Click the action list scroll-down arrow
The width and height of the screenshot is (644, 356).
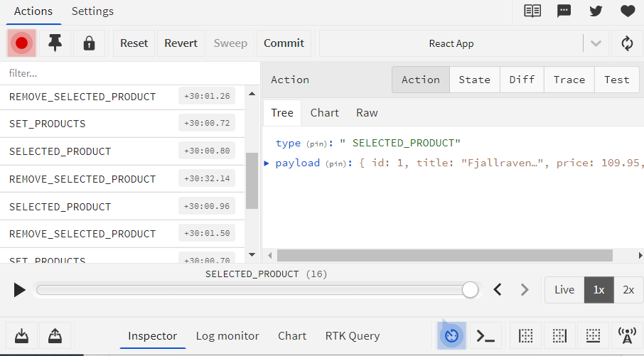[252, 254]
